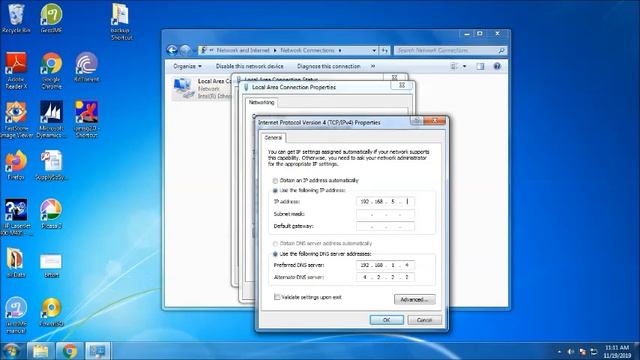Click the Advanced button

pos(415,300)
